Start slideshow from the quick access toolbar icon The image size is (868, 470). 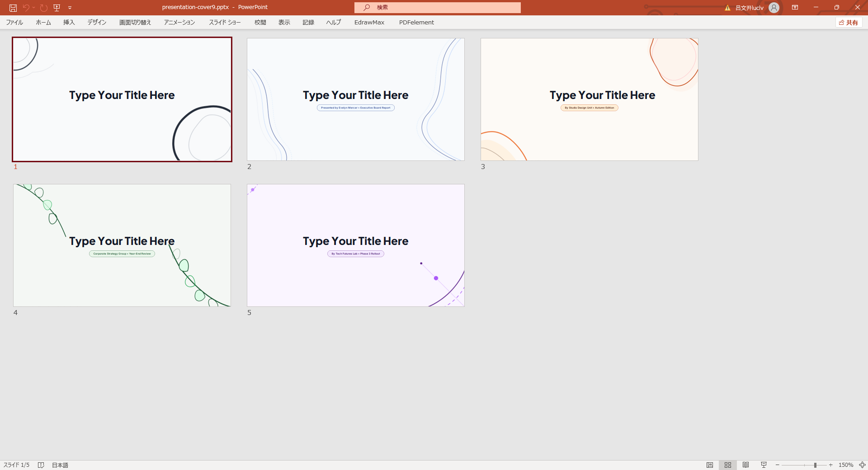pyautogui.click(x=57, y=8)
